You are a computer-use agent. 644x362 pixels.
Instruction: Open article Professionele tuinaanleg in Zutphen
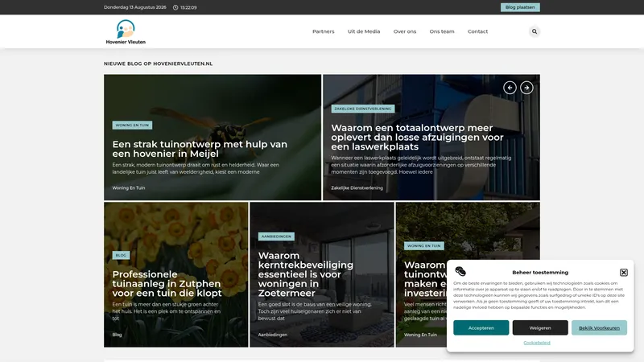click(x=167, y=284)
